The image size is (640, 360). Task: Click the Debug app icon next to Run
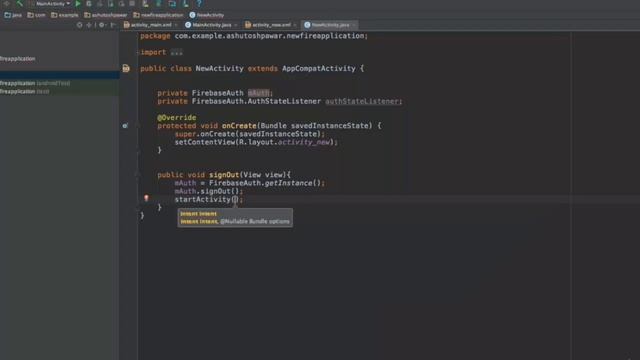pyautogui.click(x=89, y=4)
